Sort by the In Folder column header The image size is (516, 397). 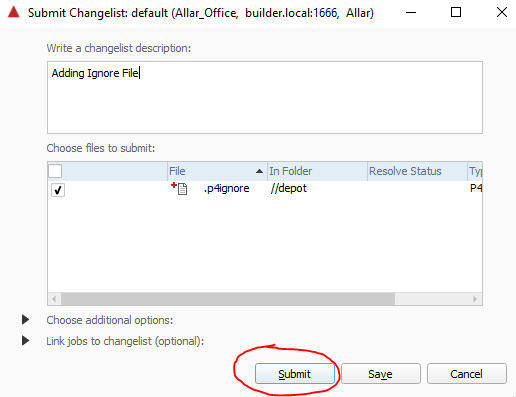[317, 171]
